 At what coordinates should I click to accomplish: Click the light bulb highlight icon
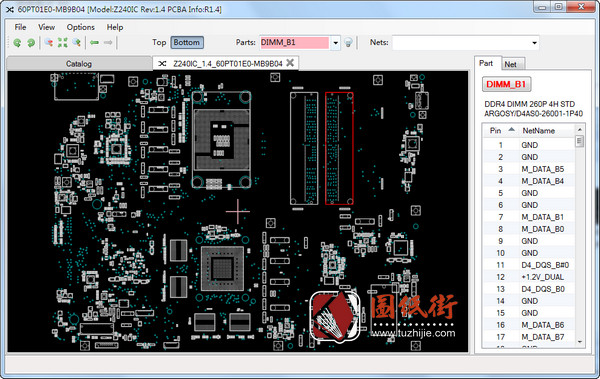pyautogui.click(x=348, y=42)
